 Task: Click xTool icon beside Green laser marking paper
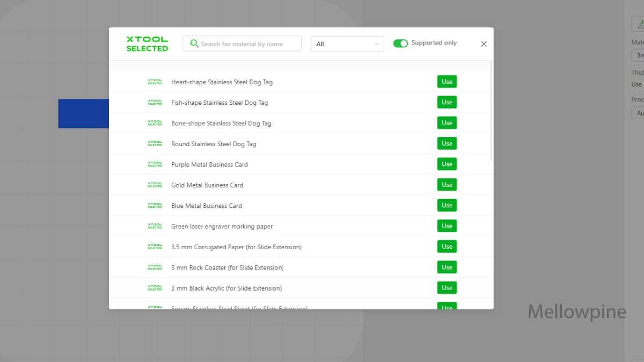(155, 226)
